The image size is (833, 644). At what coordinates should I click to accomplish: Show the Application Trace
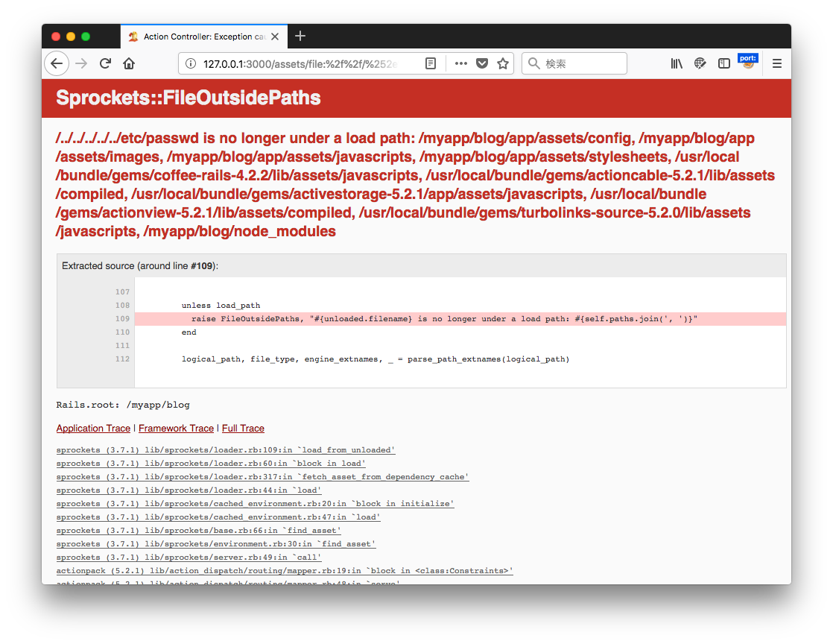(x=93, y=429)
